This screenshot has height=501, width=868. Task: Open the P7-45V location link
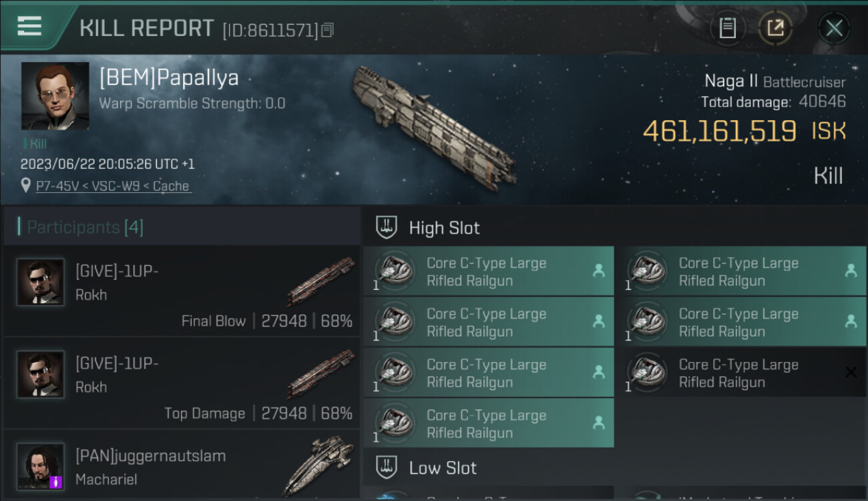pyautogui.click(x=114, y=186)
